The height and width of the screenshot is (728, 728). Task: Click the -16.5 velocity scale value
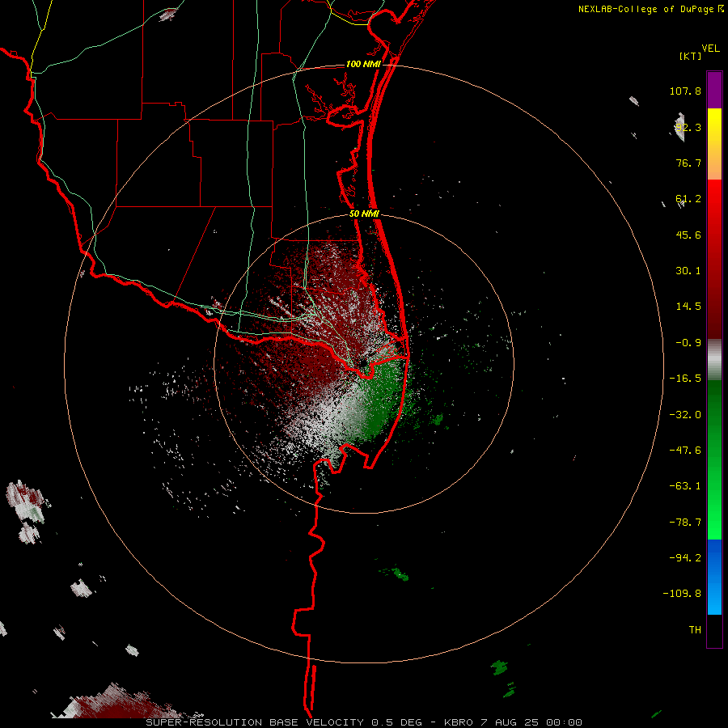click(685, 379)
